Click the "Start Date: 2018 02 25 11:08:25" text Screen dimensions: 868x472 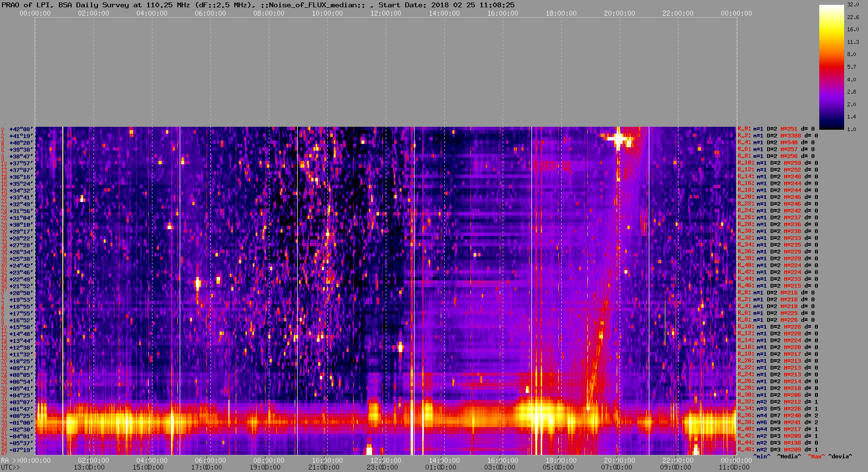447,5
